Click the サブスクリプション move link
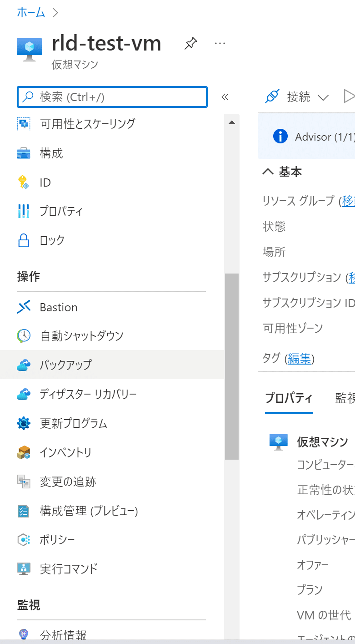Viewport: 355px width, 644px height. tap(352, 277)
